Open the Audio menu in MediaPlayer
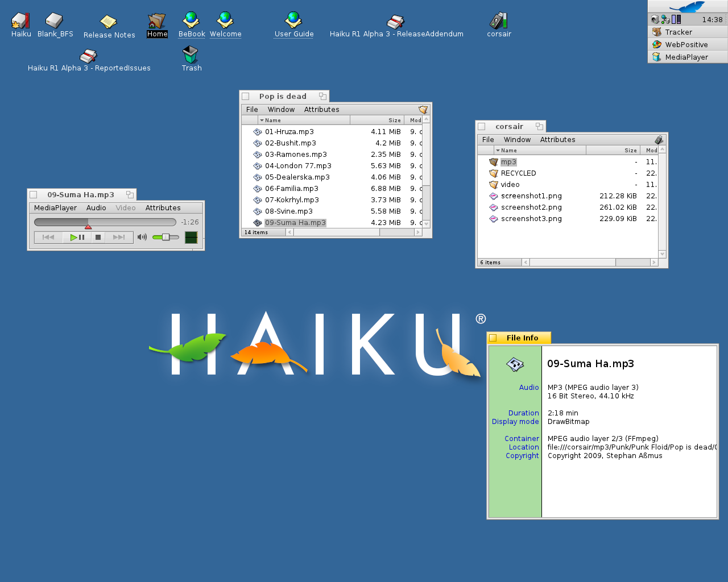 click(96, 208)
